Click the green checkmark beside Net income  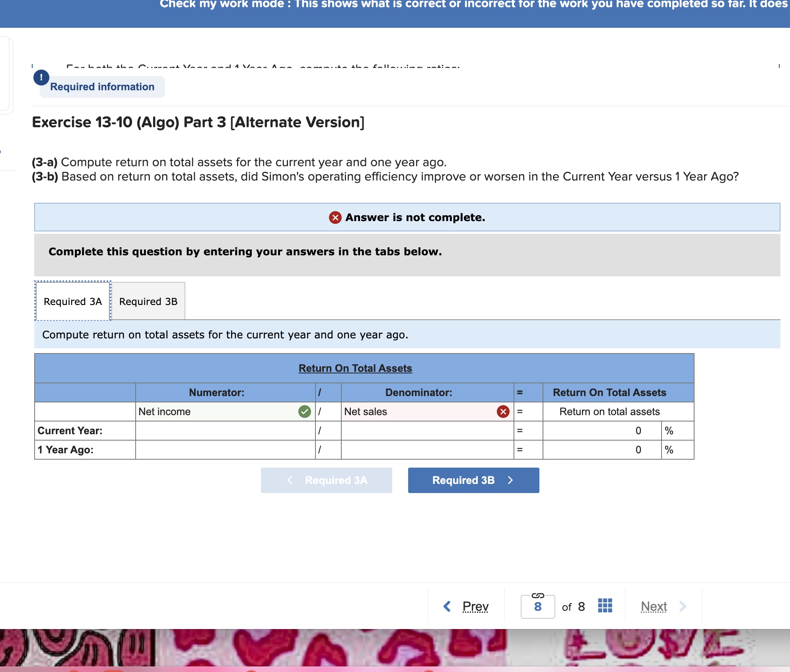pos(304,412)
